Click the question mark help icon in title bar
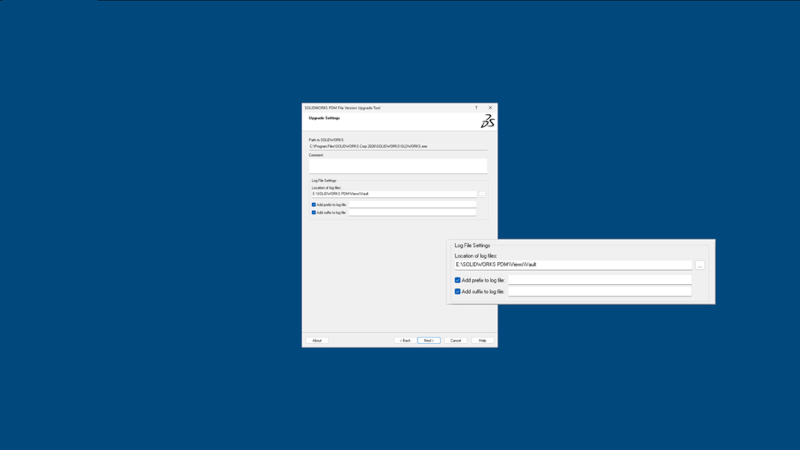The image size is (800, 450). tap(476, 107)
